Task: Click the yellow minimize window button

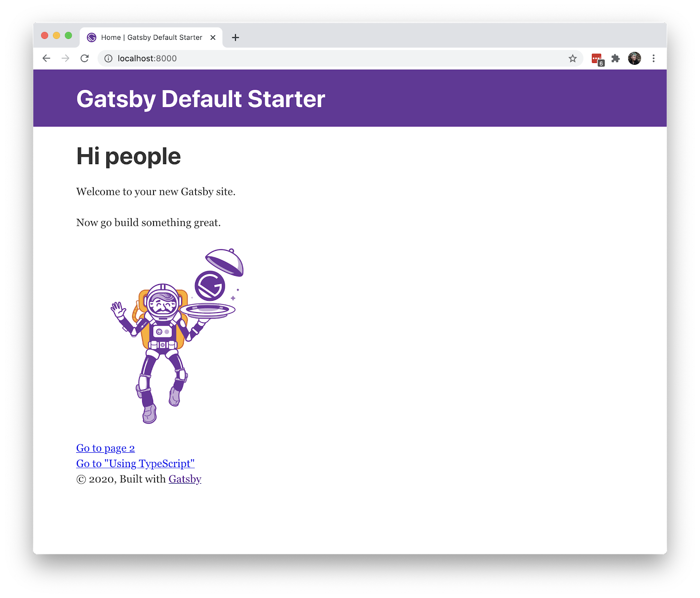Action: pyautogui.click(x=56, y=35)
